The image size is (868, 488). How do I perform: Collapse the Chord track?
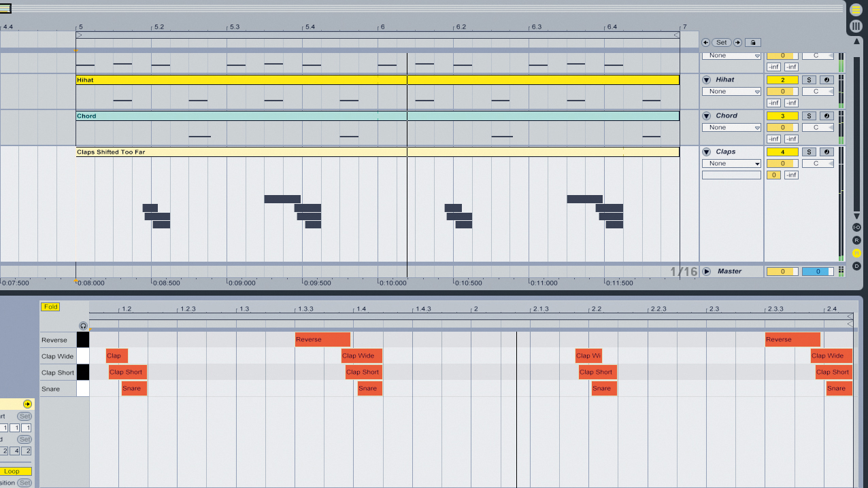tap(706, 116)
